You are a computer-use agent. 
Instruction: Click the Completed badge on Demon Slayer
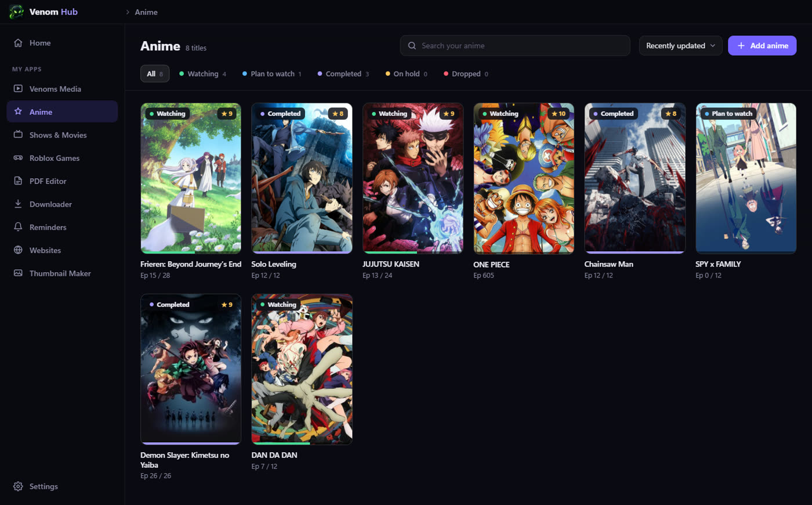point(169,305)
